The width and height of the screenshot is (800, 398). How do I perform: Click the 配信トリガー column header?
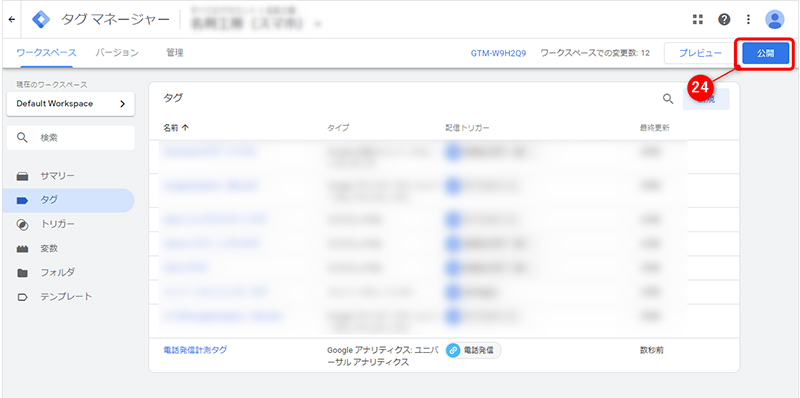click(x=467, y=128)
